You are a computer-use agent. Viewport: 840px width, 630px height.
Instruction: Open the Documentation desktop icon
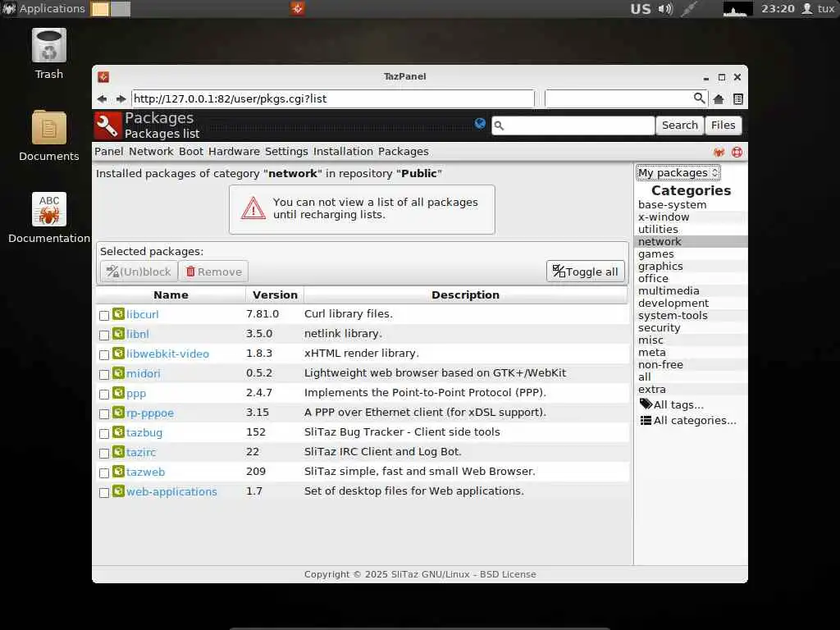click(48, 209)
